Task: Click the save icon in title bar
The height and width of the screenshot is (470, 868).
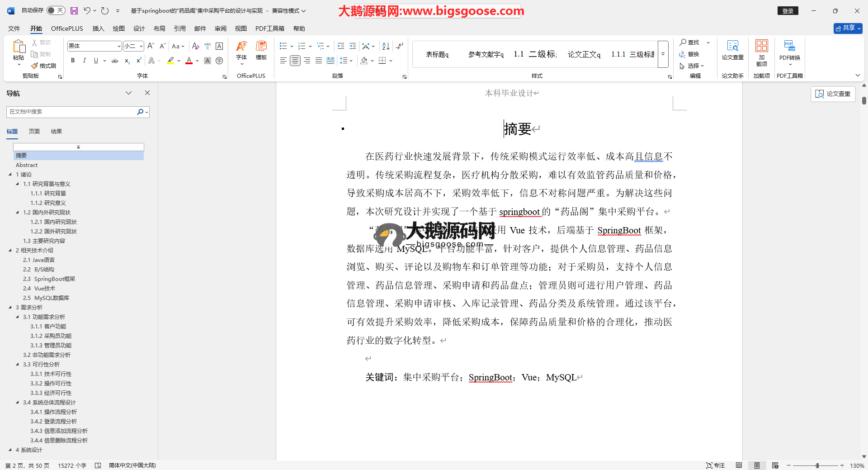Action: [x=74, y=10]
